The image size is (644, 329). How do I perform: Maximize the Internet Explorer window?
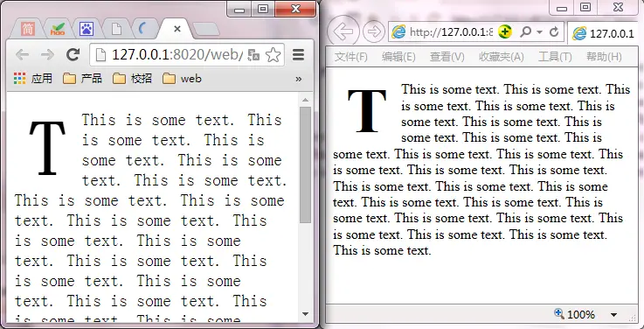[x=585, y=7]
